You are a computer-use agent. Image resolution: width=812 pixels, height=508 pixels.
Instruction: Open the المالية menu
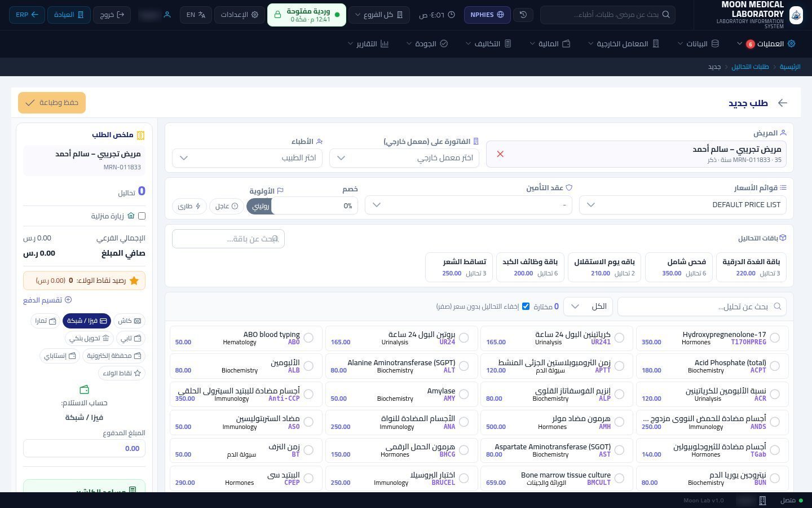tap(550, 43)
